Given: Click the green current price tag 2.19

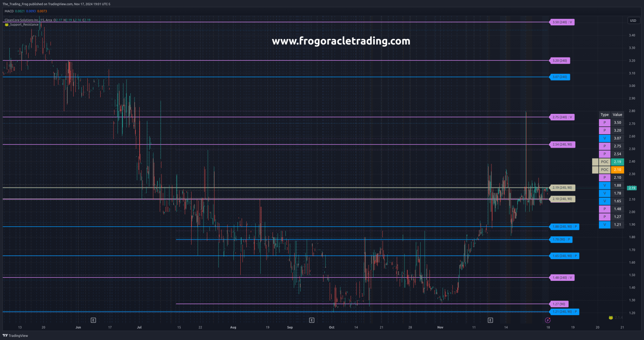Looking at the screenshot, I should tap(632, 188).
